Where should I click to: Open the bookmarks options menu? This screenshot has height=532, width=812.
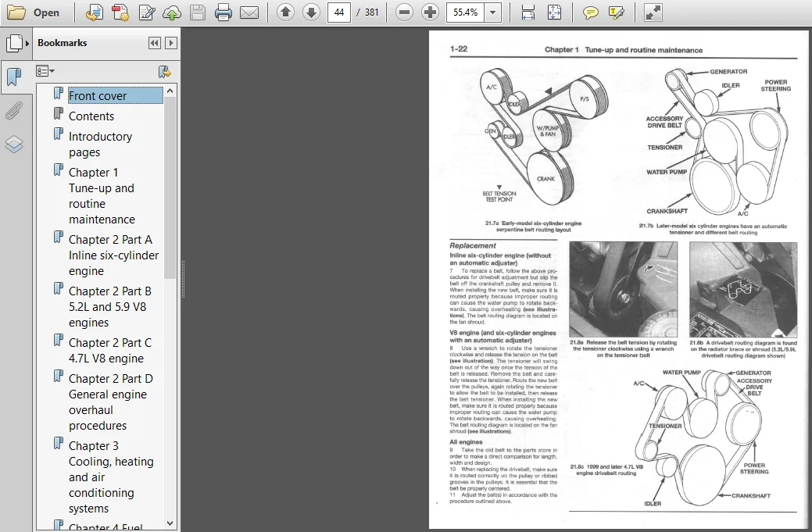(45, 71)
